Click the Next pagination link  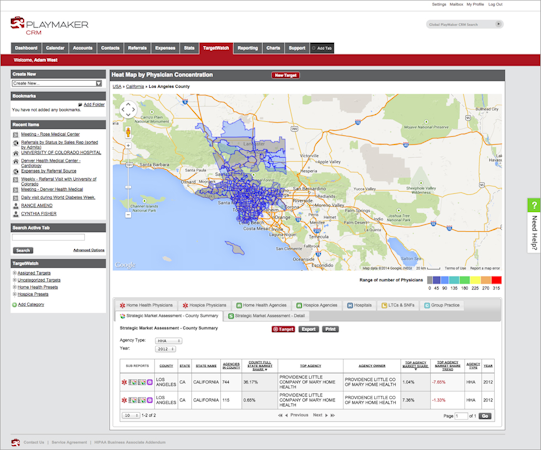point(317,415)
